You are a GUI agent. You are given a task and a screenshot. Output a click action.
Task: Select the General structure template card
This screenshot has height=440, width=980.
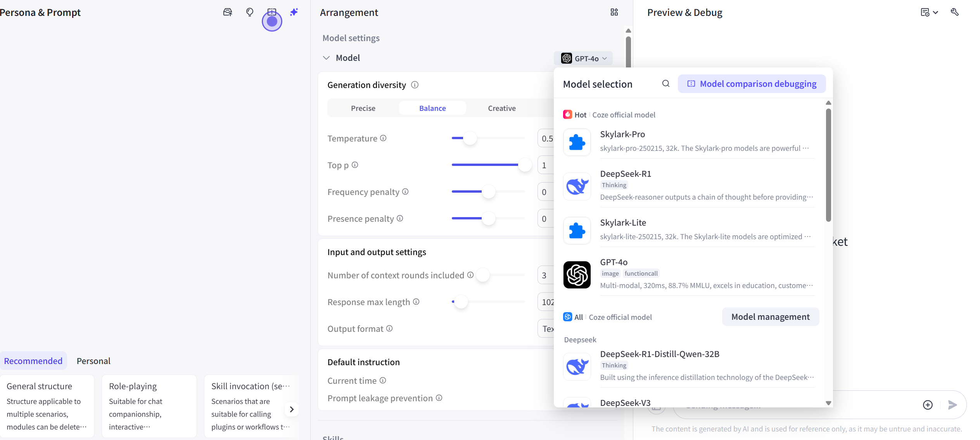tap(47, 406)
